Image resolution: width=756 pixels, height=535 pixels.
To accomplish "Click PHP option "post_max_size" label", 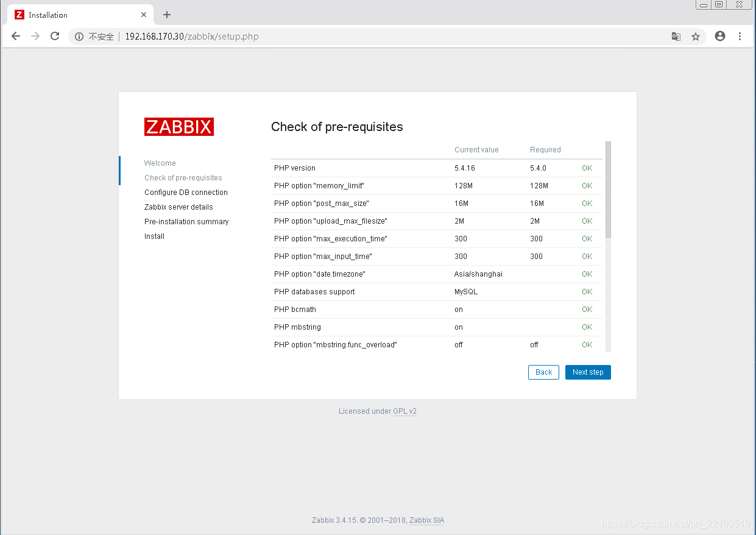I will coord(322,204).
